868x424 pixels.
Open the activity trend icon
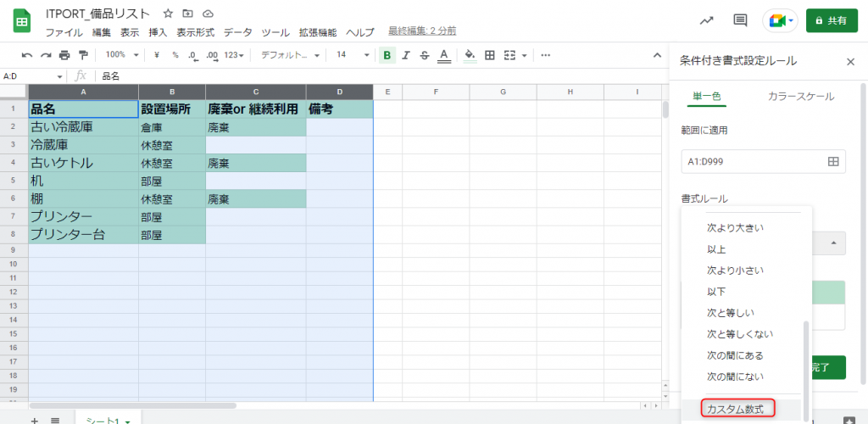click(706, 20)
